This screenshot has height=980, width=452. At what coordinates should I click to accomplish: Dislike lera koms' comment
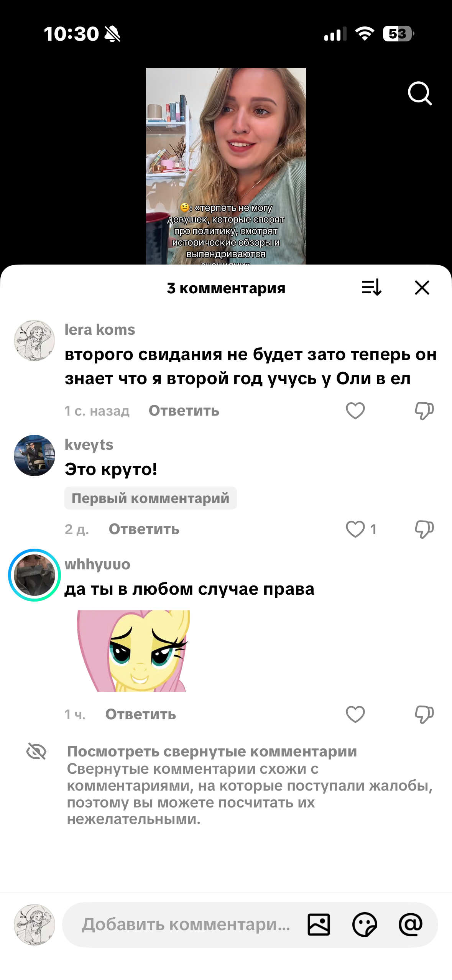coord(424,411)
